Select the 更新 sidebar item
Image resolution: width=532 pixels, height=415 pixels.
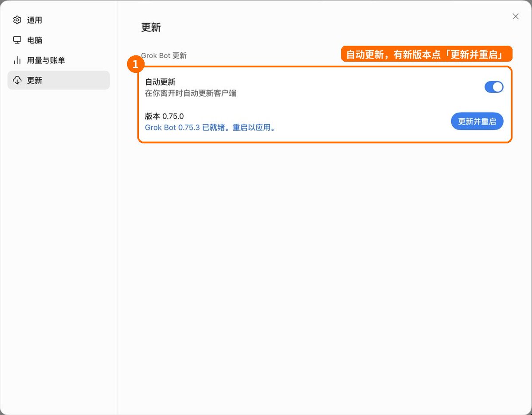59,80
